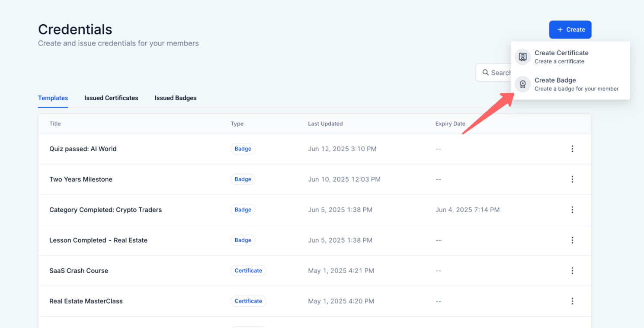Open kebab menu for Lesson Completed - Real Estate
Image resolution: width=644 pixels, height=328 pixels.
(x=572, y=240)
